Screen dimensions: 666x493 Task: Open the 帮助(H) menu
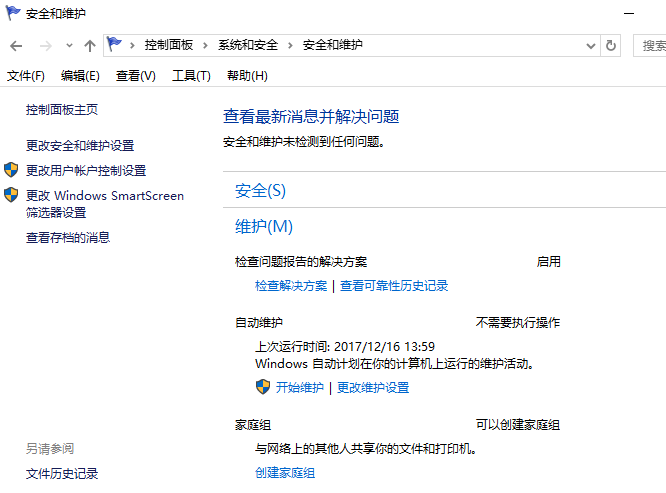(x=247, y=76)
